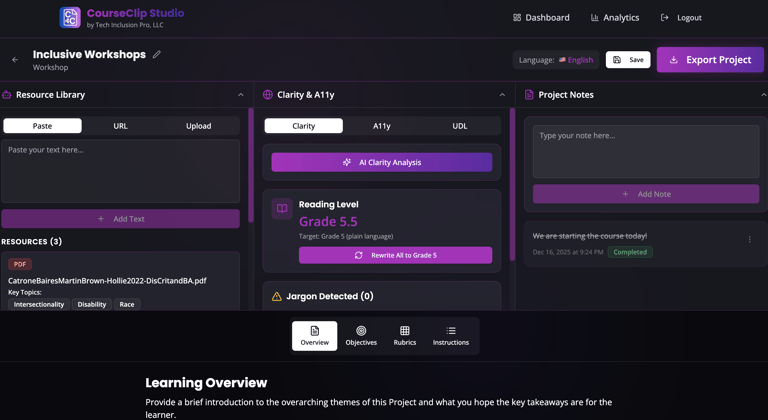Edit project title with the pencil icon
Viewport: 768px width, 420px height.
pyautogui.click(x=157, y=54)
